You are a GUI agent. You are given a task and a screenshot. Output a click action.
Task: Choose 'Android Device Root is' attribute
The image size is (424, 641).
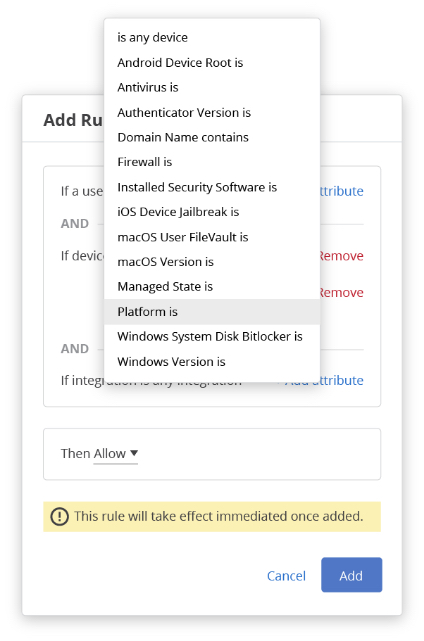(x=212, y=63)
